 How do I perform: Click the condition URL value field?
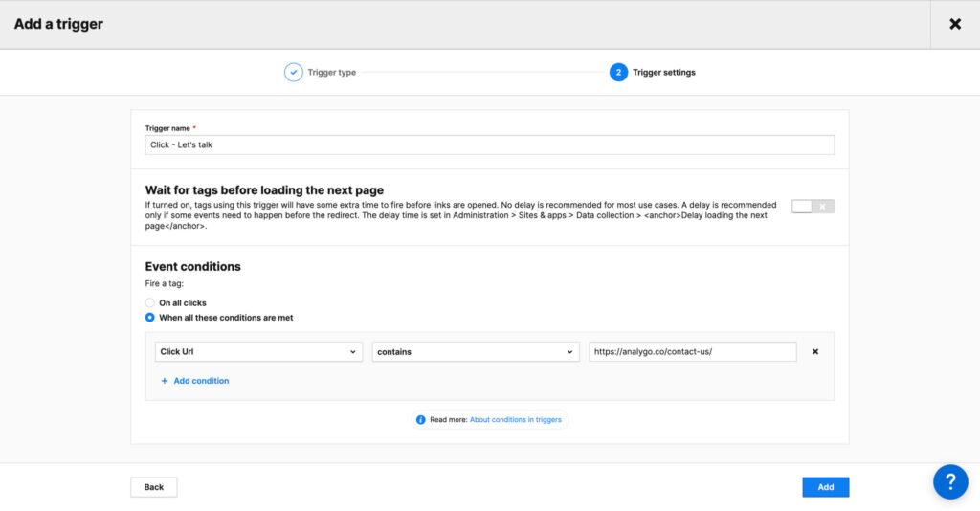click(x=692, y=352)
